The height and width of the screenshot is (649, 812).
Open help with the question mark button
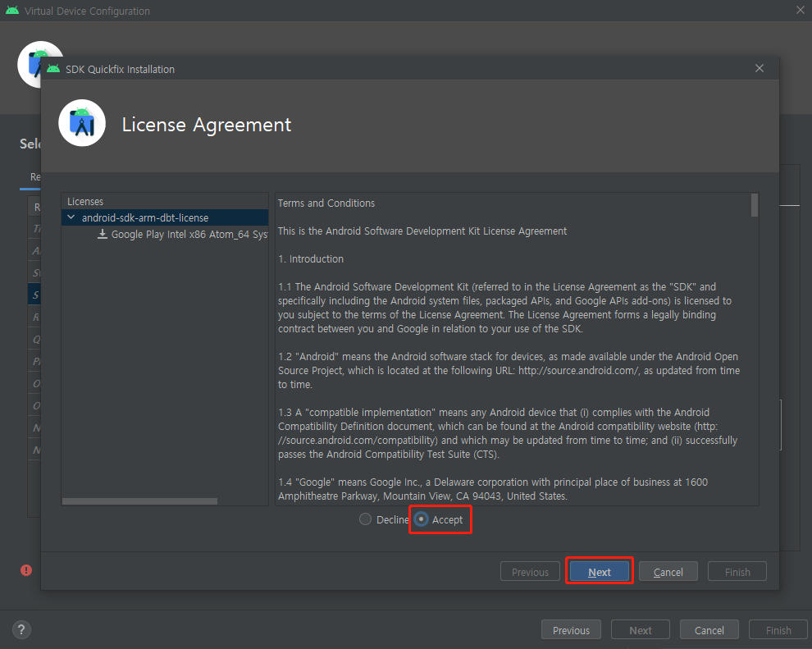coord(21,630)
